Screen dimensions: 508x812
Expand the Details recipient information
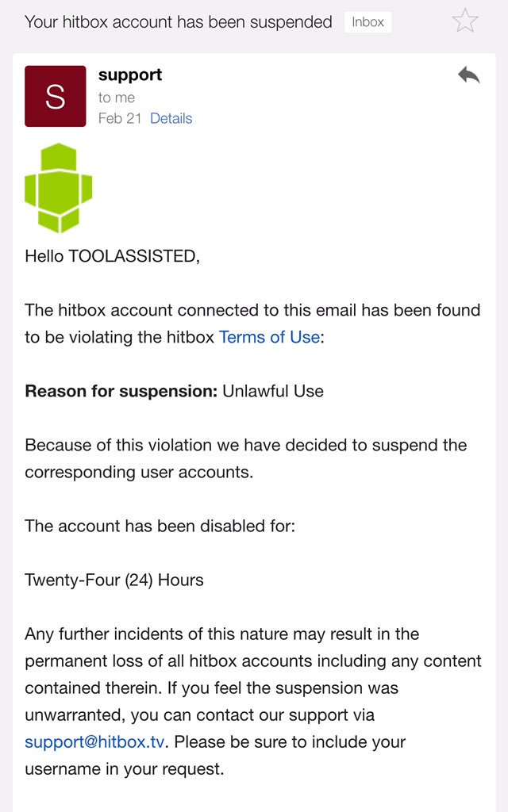173,117
